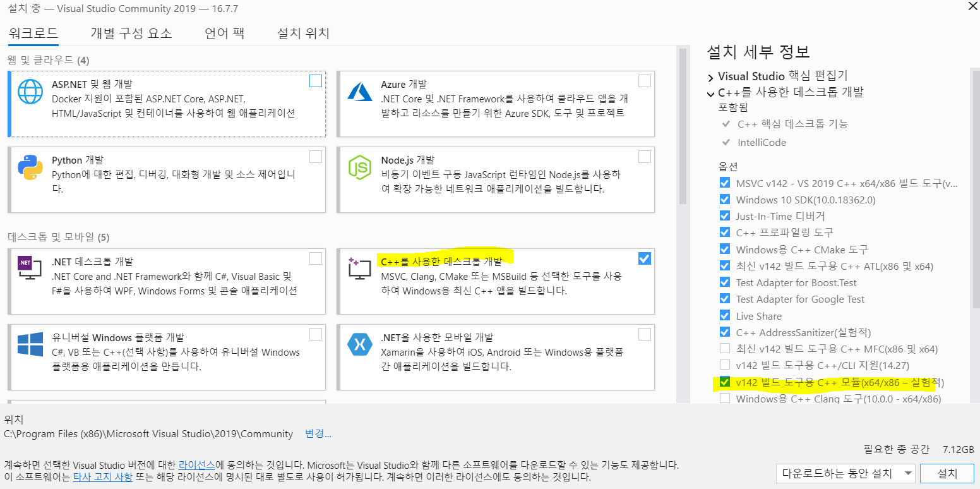Uncheck the Windows 10 SDK option
This screenshot has height=489, width=980.
click(x=725, y=200)
